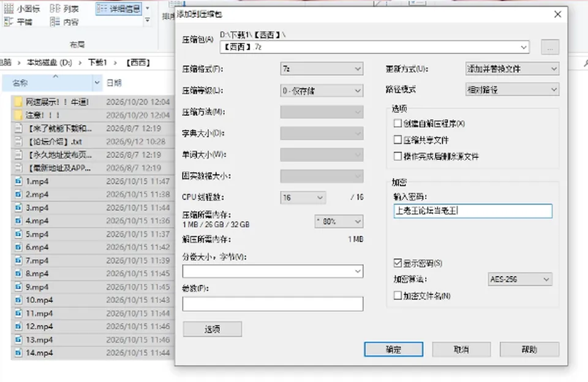Image resolution: width=588 pixels, height=382 pixels.
Task: Enable 创建自解压程序 checkbox
Action: (398, 123)
